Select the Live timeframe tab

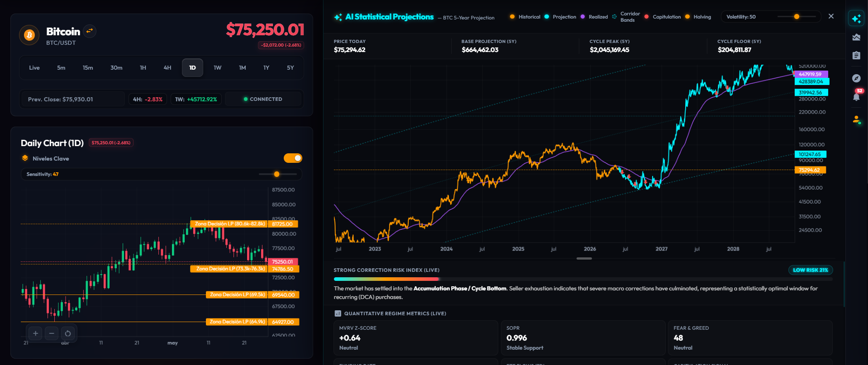tap(34, 68)
